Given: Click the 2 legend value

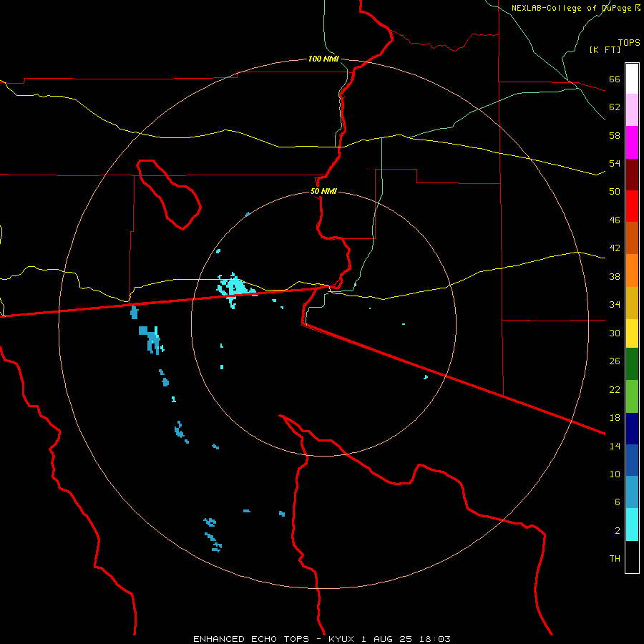Looking at the screenshot, I should coord(618,530).
